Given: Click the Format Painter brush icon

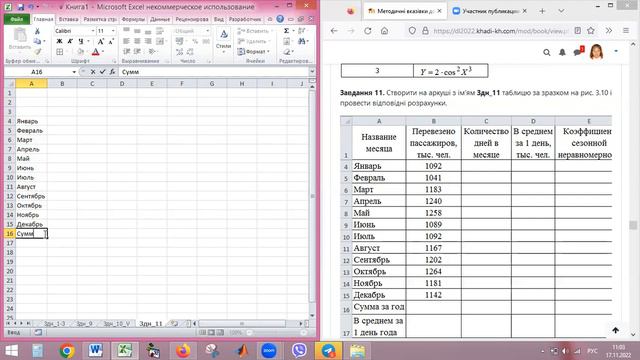Looking at the screenshot, I should [38, 51].
